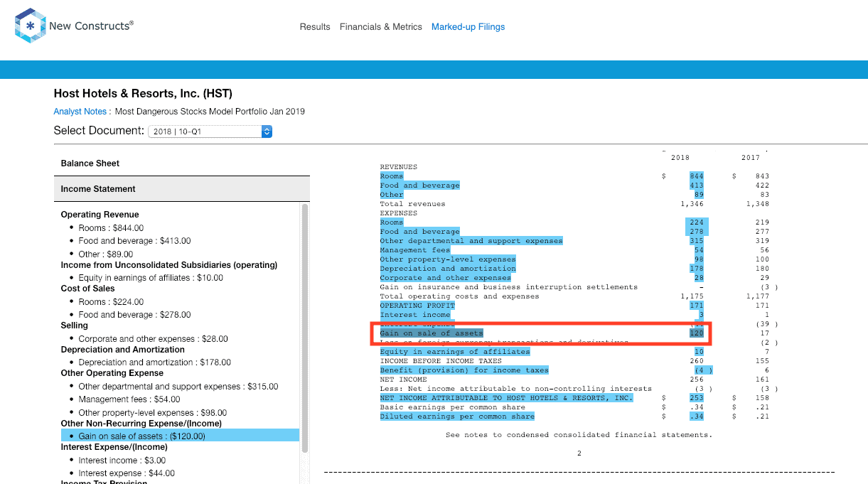The width and height of the screenshot is (868, 484).
Task: Click Total revenues line in the filing
Action: click(x=413, y=204)
